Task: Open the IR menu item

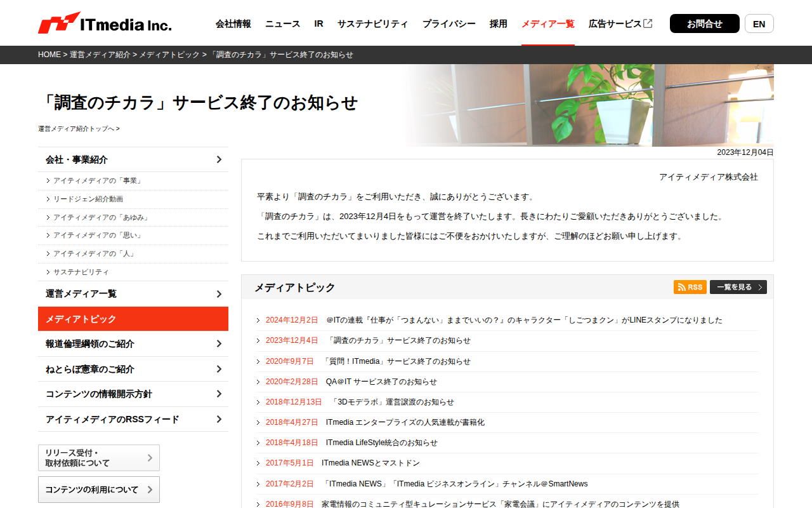Action: tap(319, 23)
